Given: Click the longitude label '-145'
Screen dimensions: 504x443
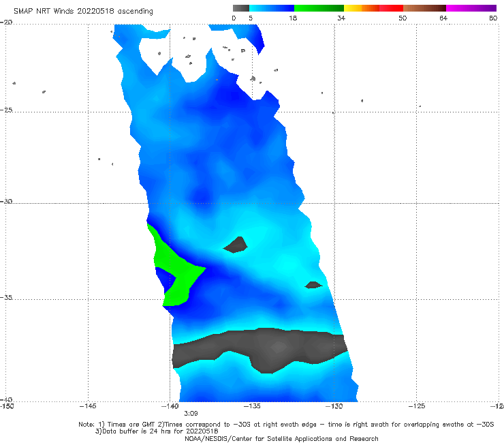Looking at the screenshot, I should 88,406.
